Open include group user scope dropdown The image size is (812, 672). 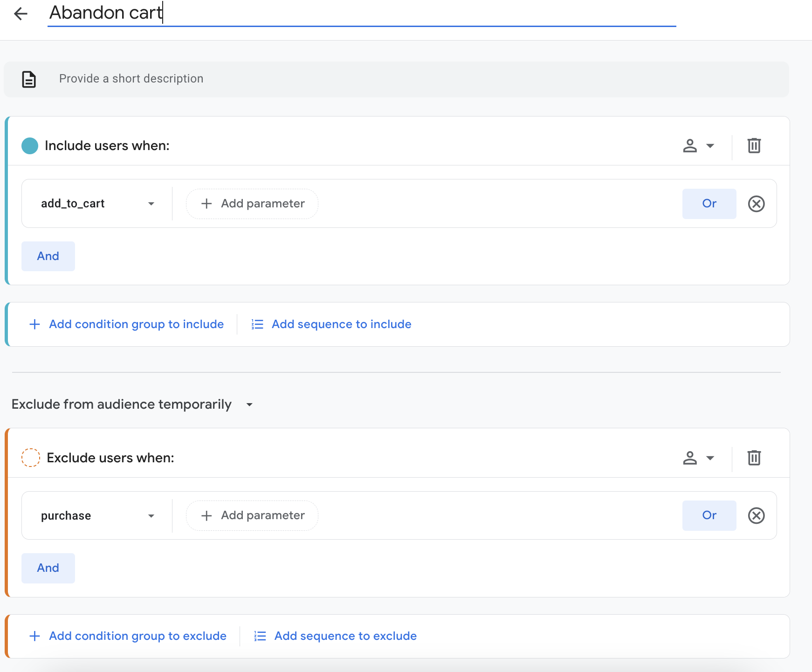coord(698,146)
